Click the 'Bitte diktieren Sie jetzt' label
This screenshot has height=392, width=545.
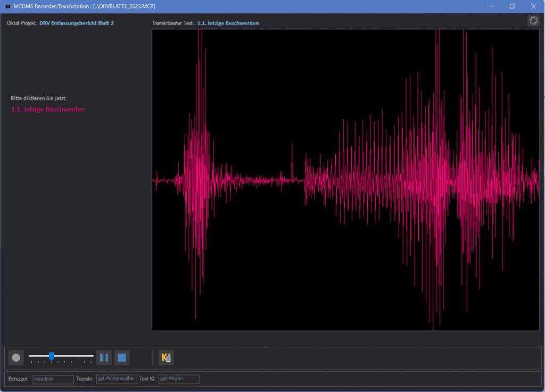39,98
